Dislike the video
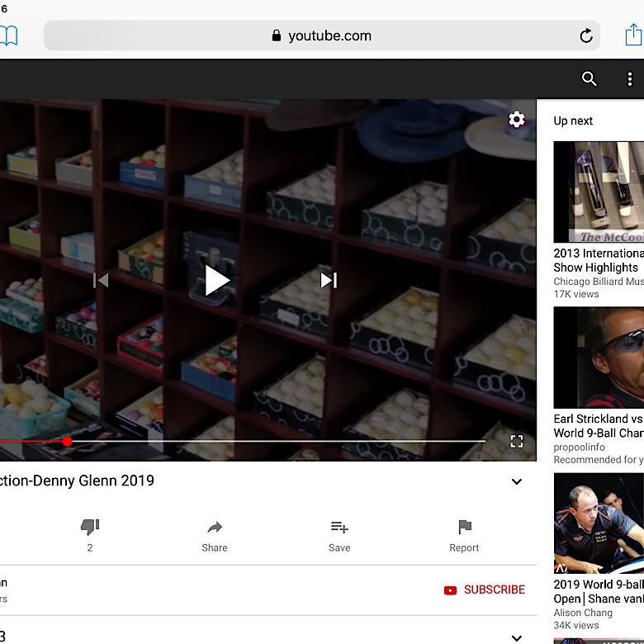Screen dimensions: 644x644 click(90, 528)
